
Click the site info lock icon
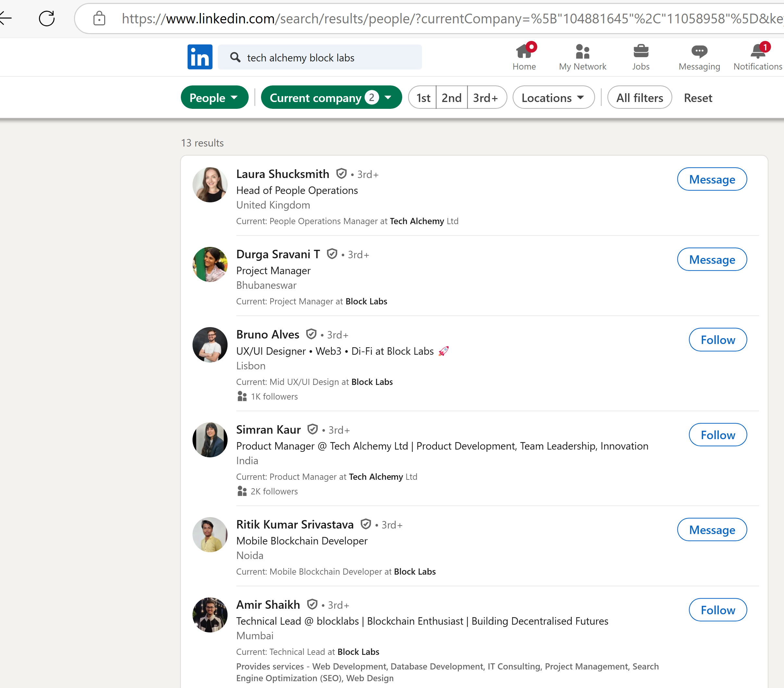click(99, 18)
